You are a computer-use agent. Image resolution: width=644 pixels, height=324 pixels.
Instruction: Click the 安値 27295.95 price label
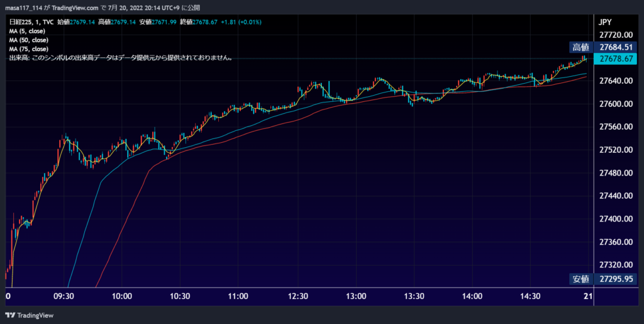603,279
